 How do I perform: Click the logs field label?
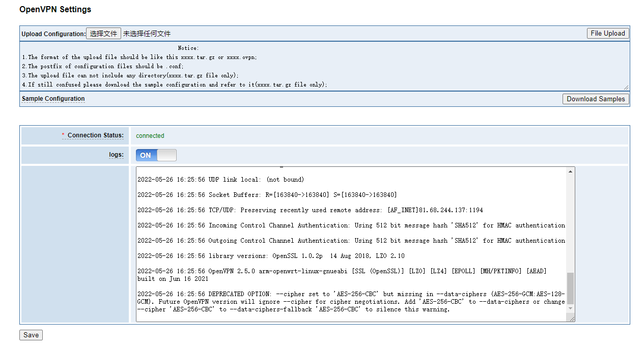point(117,155)
